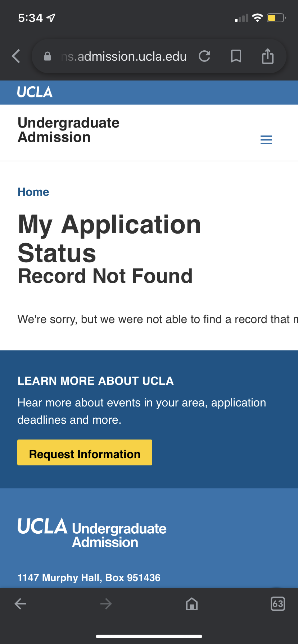Image resolution: width=298 pixels, height=644 pixels.
Task: Bookmark this page using the bookmark icon
Action: tap(236, 56)
